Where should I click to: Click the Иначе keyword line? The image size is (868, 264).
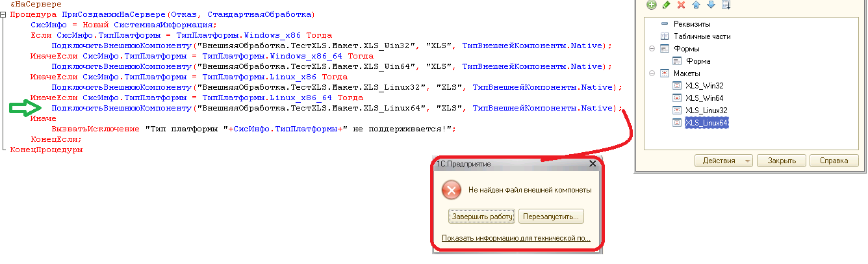pyautogui.click(x=44, y=118)
